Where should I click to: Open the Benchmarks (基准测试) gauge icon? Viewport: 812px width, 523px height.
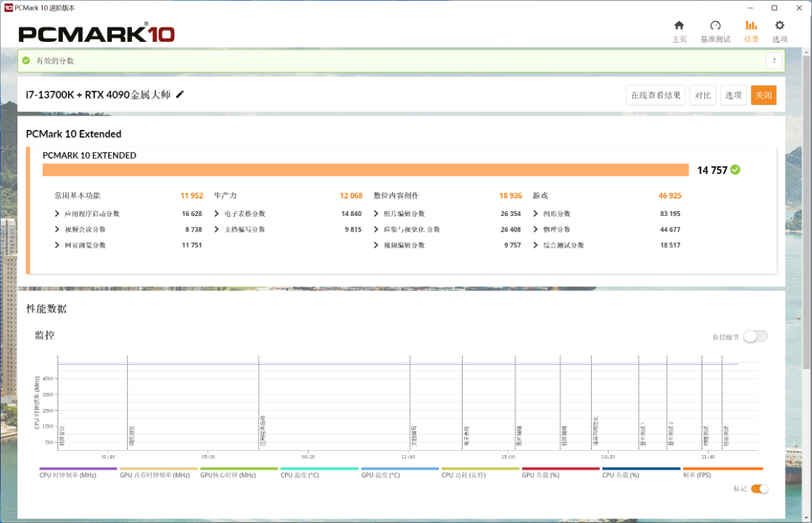(715, 25)
